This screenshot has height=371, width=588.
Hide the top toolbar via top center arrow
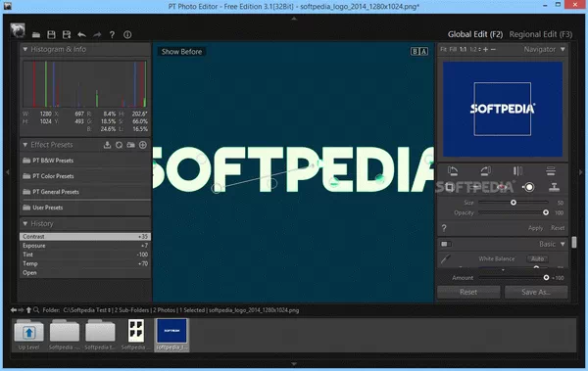(294, 18)
